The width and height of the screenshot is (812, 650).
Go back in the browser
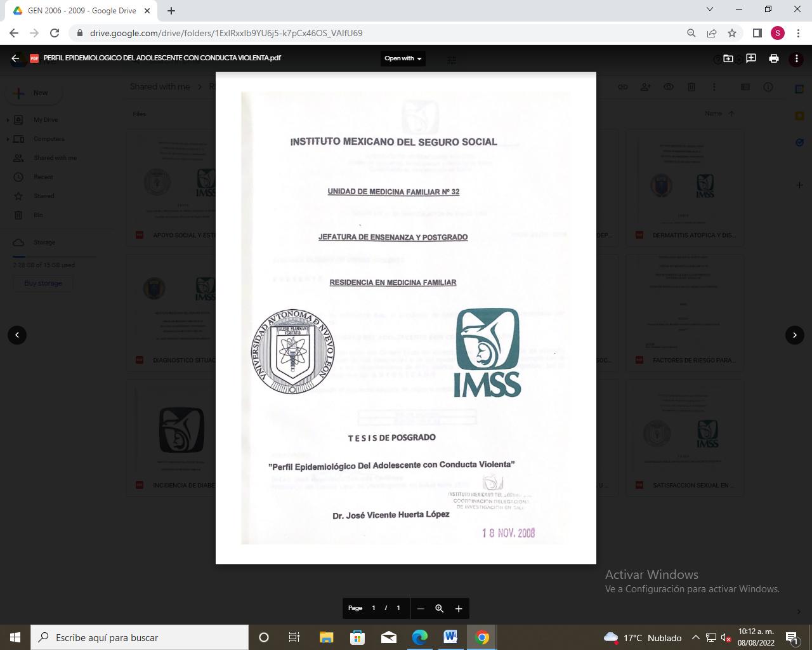[14, 33]
